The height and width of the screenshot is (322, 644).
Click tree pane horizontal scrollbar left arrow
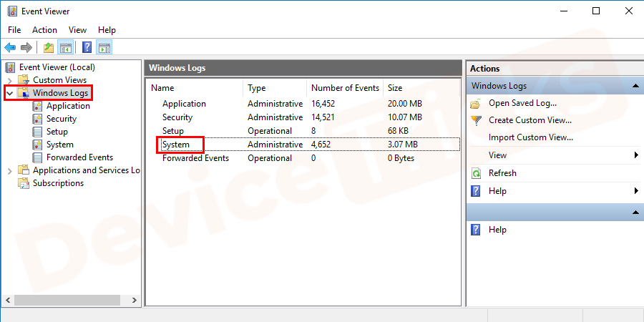click(x=7, y=301)
